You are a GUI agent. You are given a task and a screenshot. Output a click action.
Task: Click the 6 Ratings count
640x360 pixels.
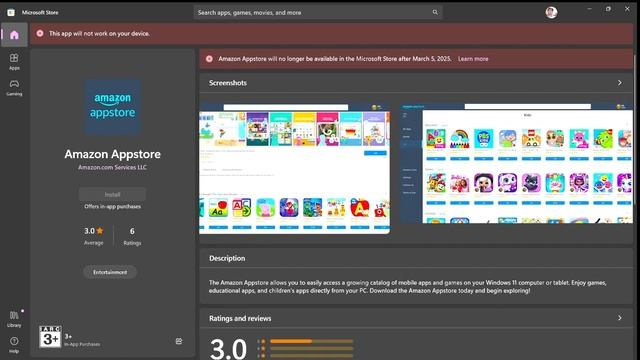(132, 236)
